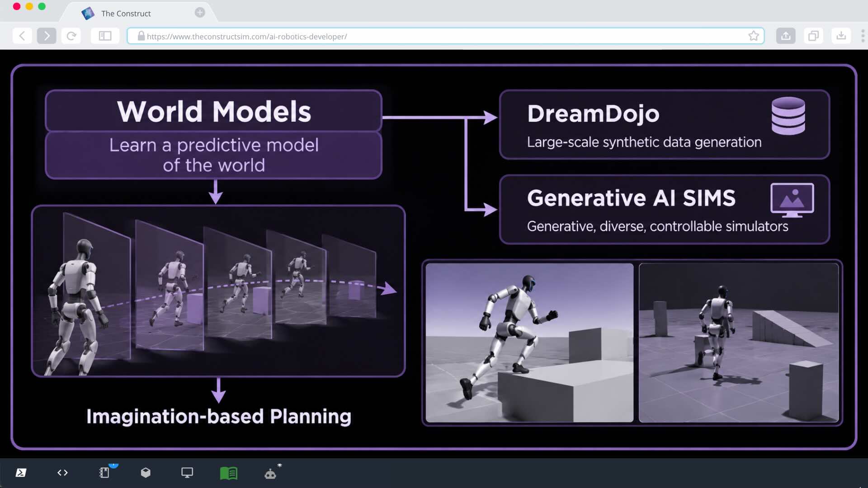This screenshot has width=868, height=488.
Task: Click the browser overflow menu dots
Action: click(863, 36)
